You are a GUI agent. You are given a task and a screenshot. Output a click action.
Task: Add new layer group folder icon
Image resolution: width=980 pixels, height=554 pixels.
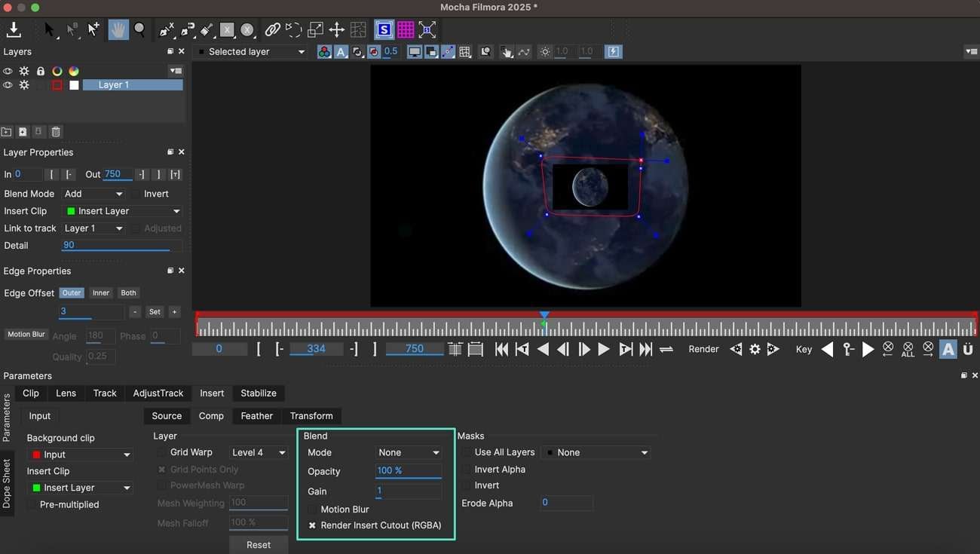pyautogui.click(x=6, y=132)
